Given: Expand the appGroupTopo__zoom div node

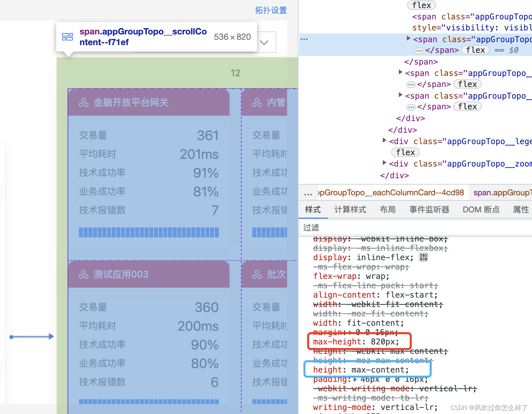Looking at the screenshot, I should 384,163.
